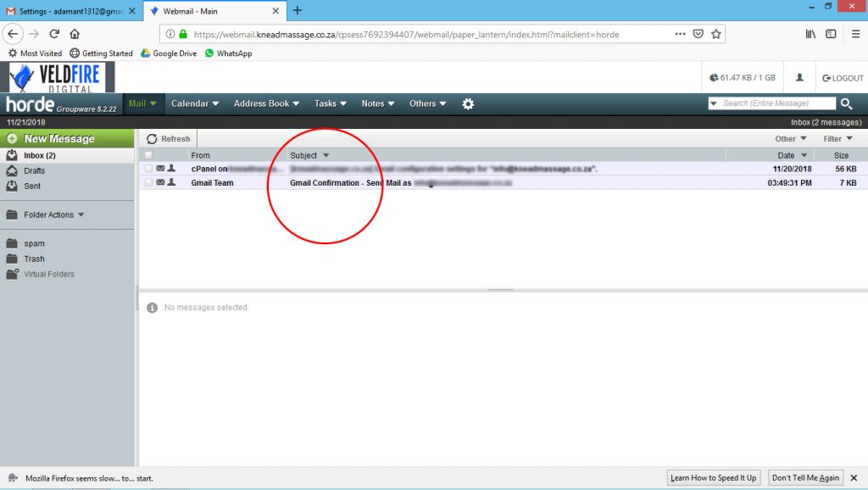Screen dimensions: 868x490
Task: Open the Filter dropdown
Action: tap(837, 139)
